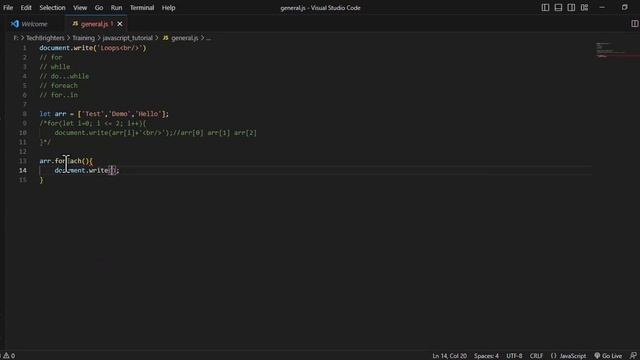This screenshot has width=640, height=360.
Task: Toggle panel layout icon
Action: (x=558, y=7)
